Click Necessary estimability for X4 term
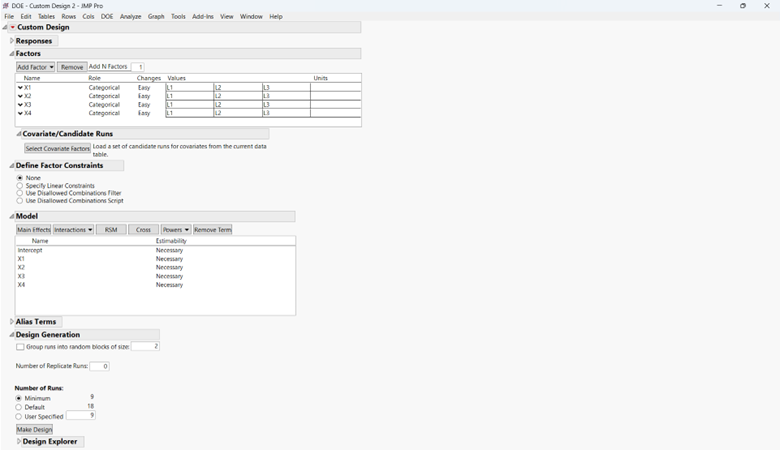 click(169, 285)
